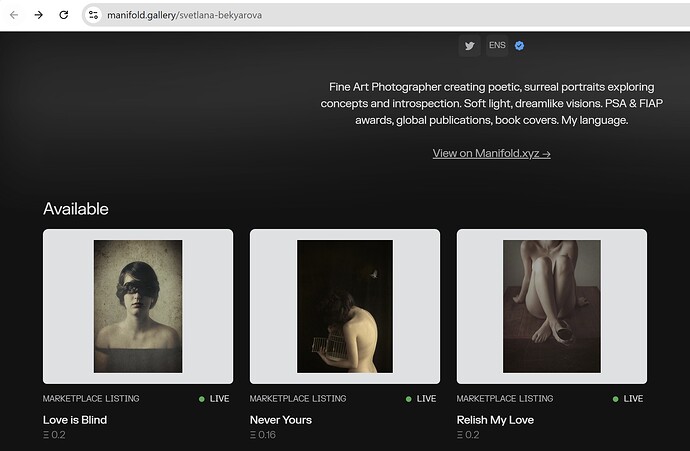This screenshot has width=690, height=451.
Task: Reload the Manifold gallery page
Action: pyautogui.click(x=64, y=15)
